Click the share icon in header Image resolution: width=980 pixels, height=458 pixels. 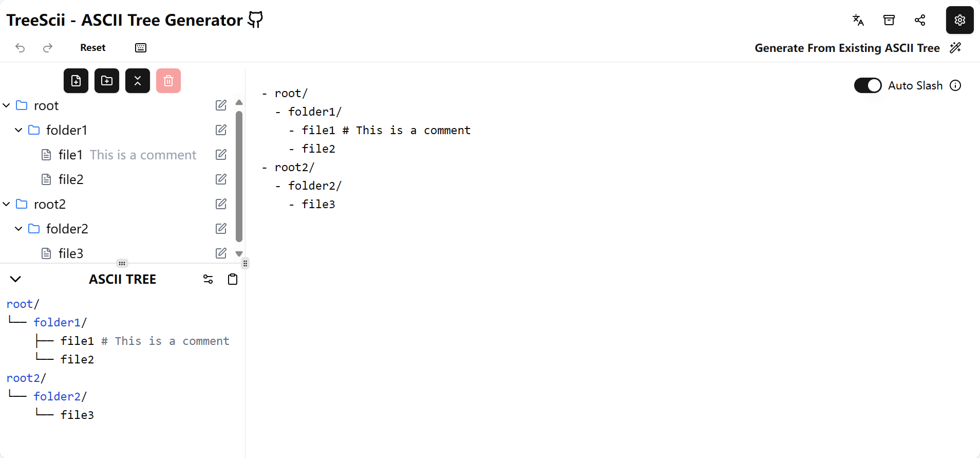(920, 20)
